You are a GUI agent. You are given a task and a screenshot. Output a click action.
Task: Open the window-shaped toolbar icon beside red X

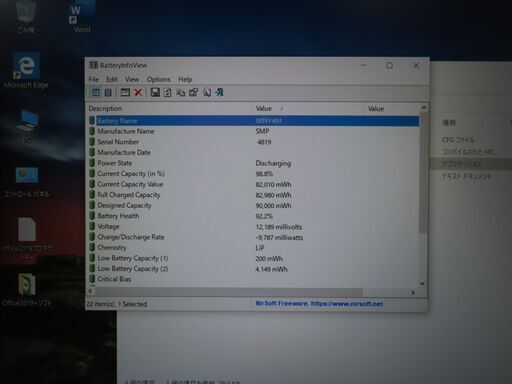pyautogui.click(x=125, y=92)
